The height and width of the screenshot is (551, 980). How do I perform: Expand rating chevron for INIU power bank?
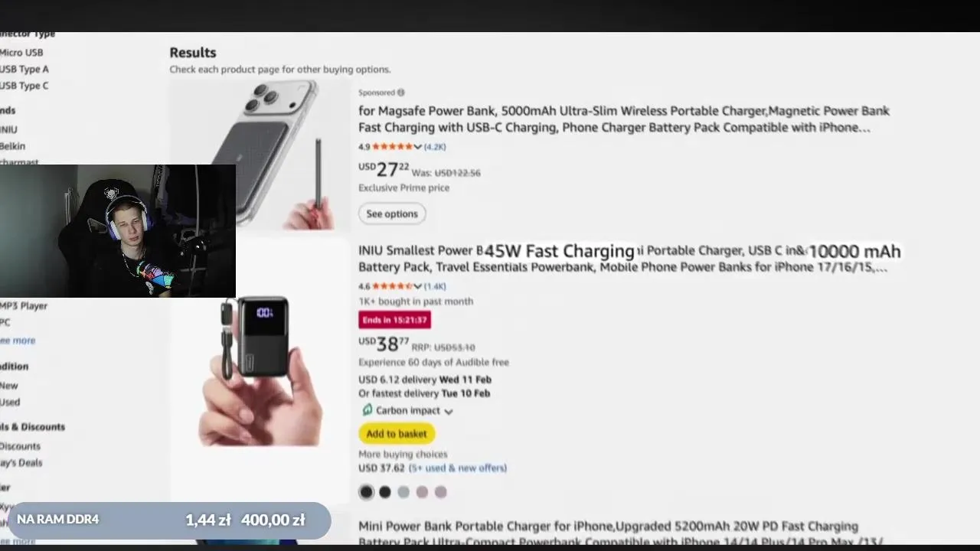[x=417, y=286]
